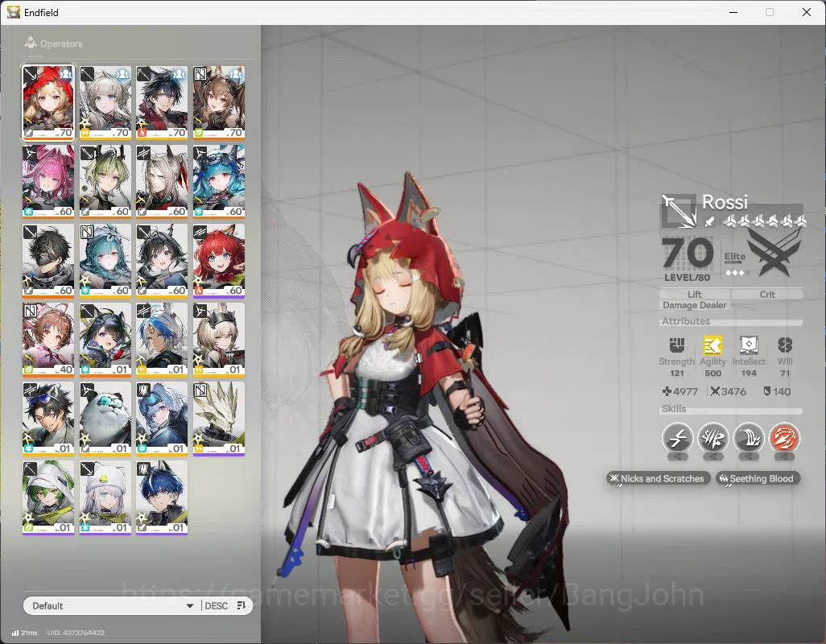The height and width of the screenshot is (644, 826).
Task: Open Rossi's first skill icon
Action: click(677, 438)
